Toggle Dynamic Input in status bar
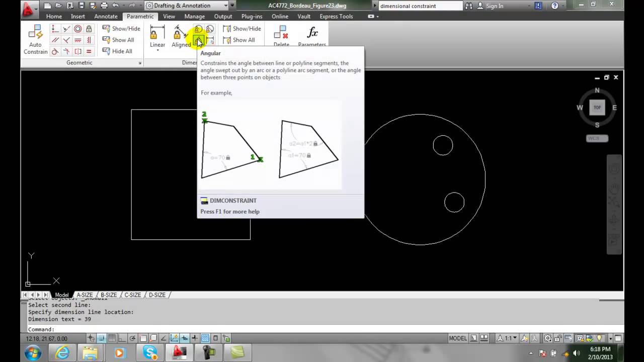 pos(185,338)
